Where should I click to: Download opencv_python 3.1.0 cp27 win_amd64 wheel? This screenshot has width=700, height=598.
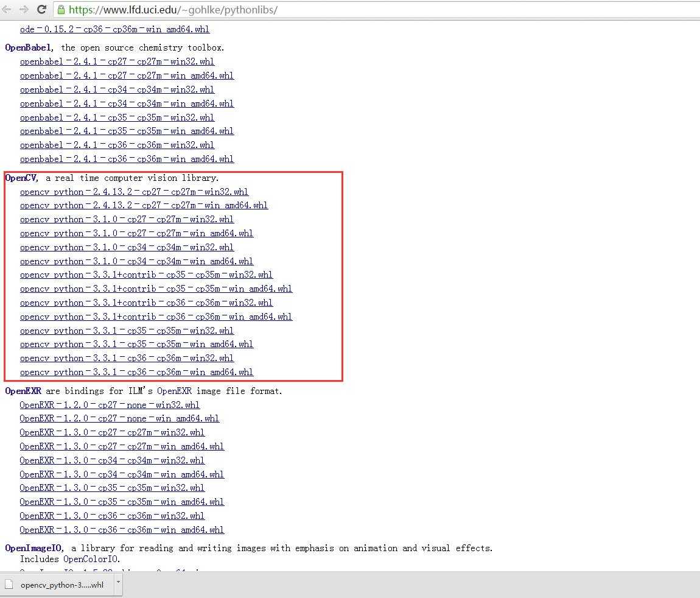(x=136, y=233)
